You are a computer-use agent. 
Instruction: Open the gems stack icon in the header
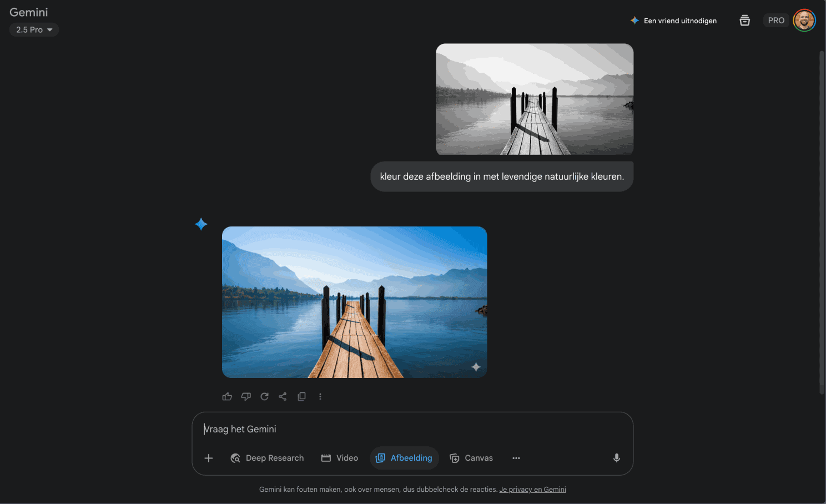click(x=745, y=21)
